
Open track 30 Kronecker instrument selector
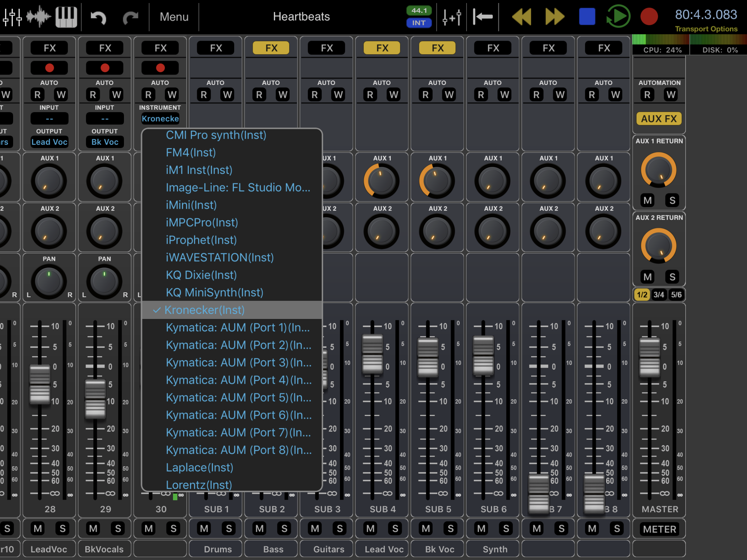(161, 119)
